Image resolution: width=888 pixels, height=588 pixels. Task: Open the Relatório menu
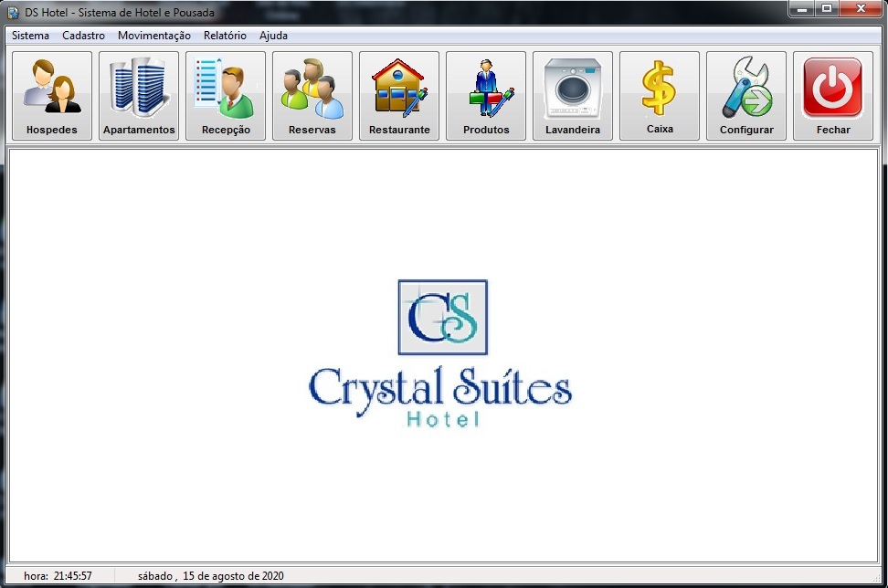225,35
